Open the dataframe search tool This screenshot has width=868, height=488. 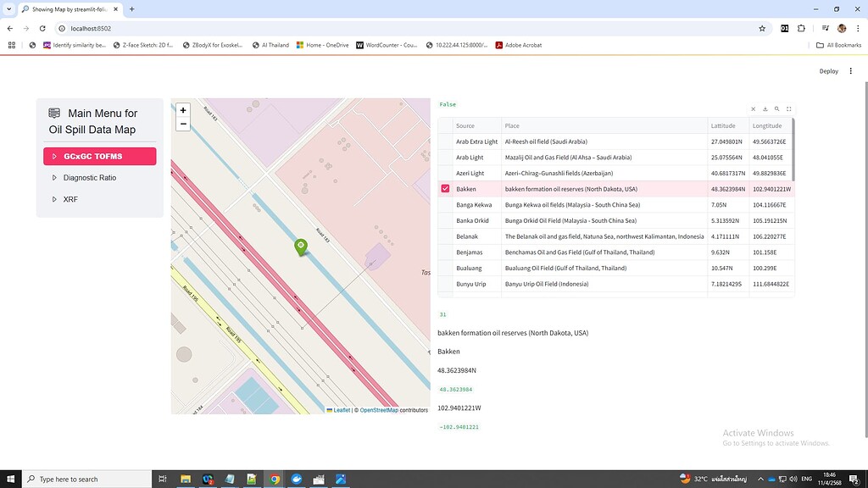coord(776,108)
